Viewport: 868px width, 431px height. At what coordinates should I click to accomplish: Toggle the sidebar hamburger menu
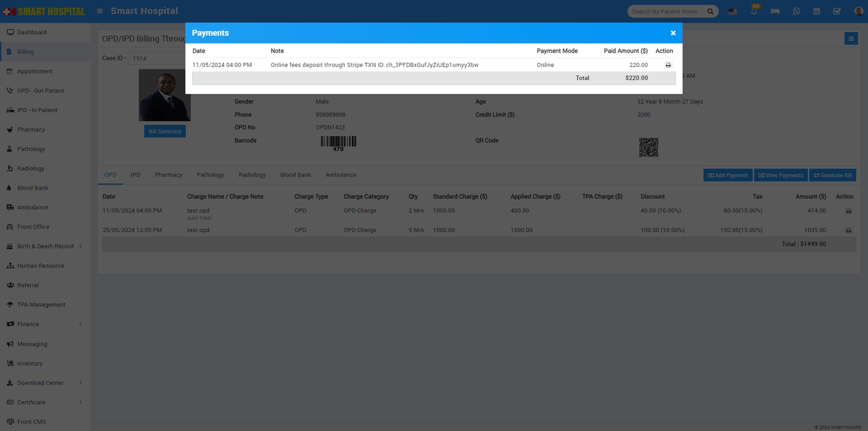(x=100, y=11)
